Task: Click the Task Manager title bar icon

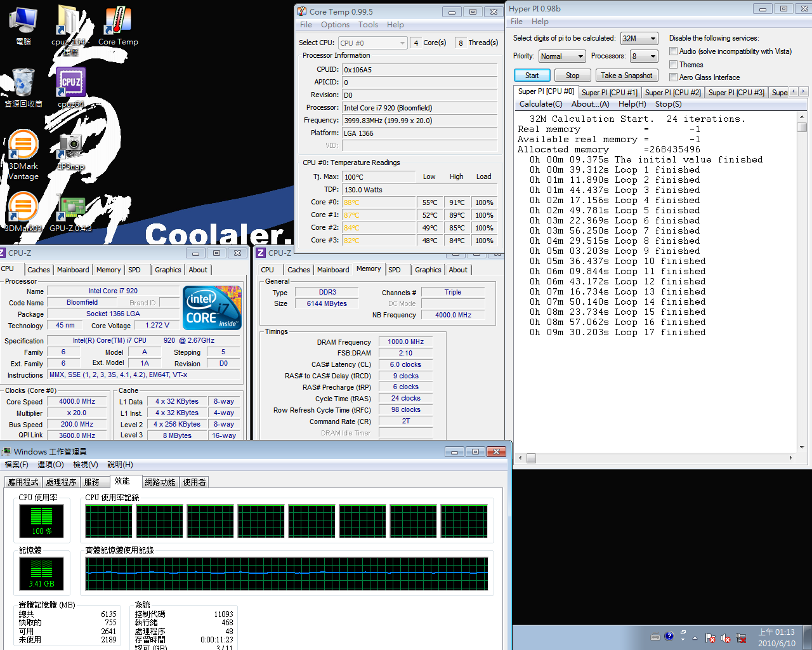Action: point(6,451)
